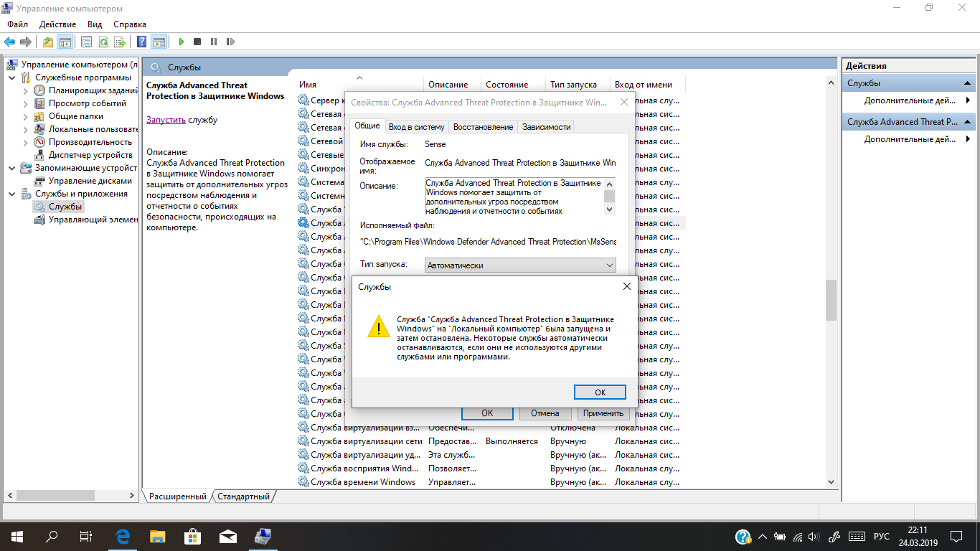Viewport: 980px width, 551px height.
Task: Click the up-one-level folder icon
Action: [48, 42]
